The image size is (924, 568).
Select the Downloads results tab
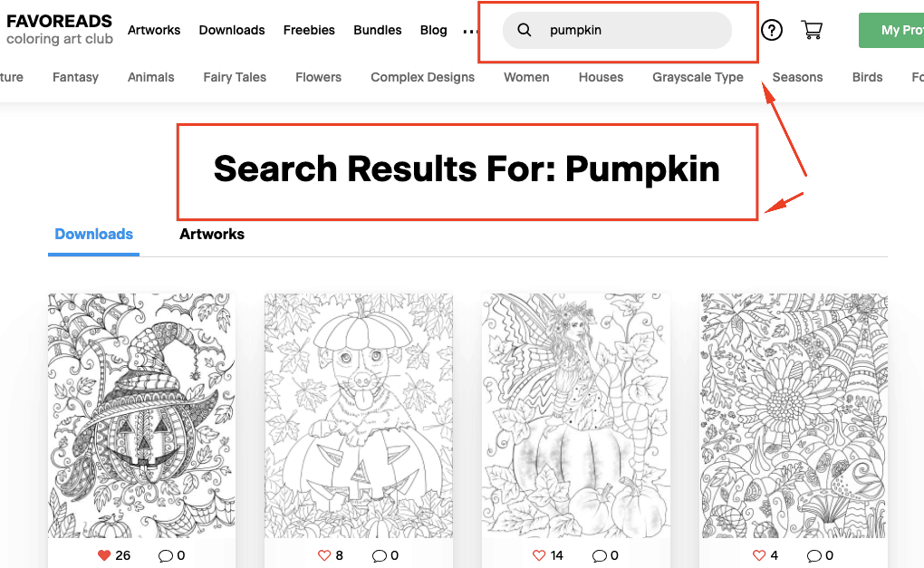(x=93, y=234)
